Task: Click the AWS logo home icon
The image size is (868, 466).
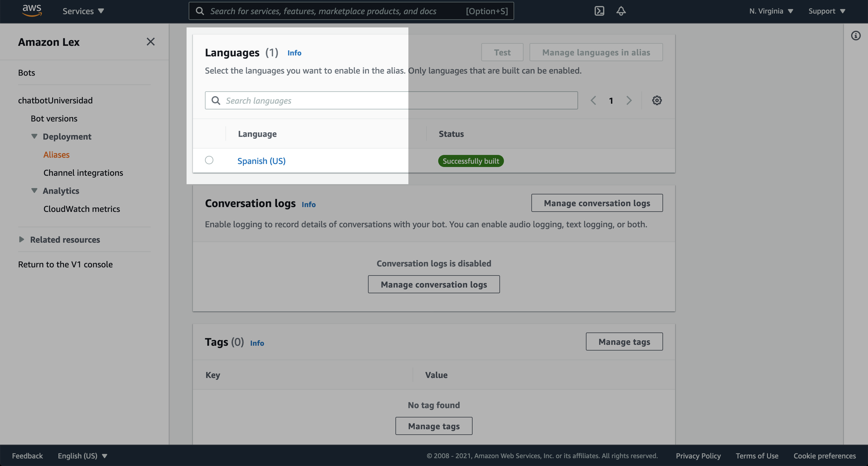Action: tap(32, 11)
